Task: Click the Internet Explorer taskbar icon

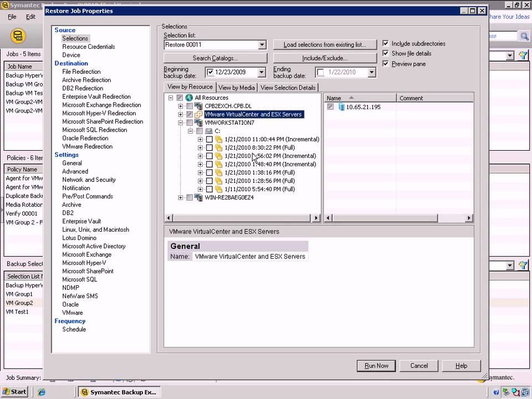Action: click(42, 392)
